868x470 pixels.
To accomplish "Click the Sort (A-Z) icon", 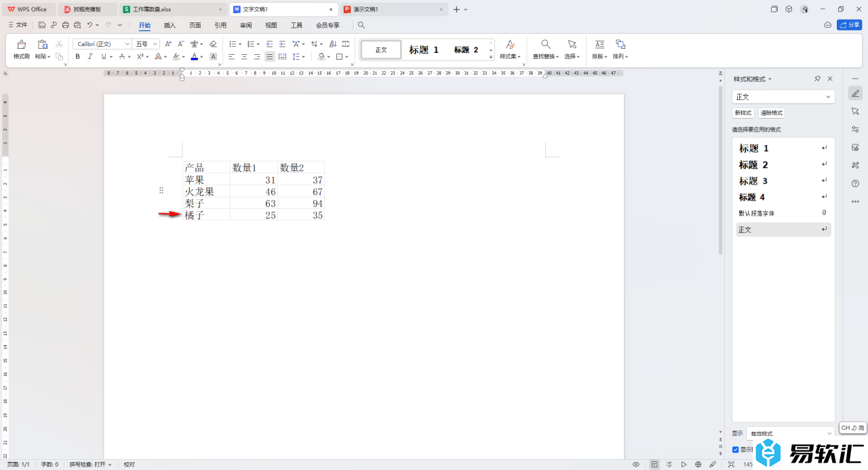I will click(333, 44).
